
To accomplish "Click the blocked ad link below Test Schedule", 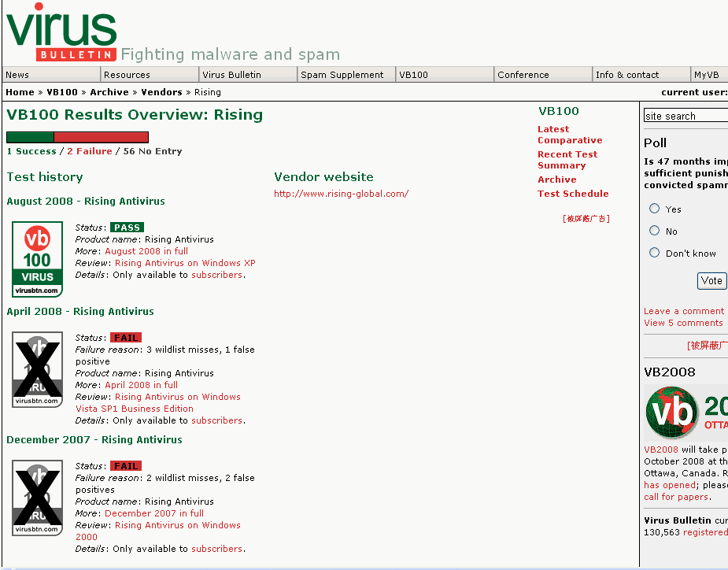I will (x=586, y=219).
